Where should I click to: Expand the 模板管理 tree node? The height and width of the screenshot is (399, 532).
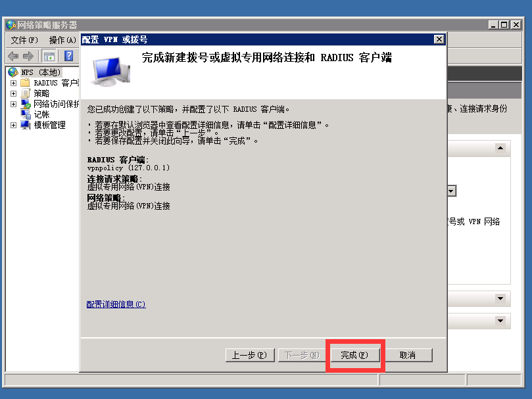point(13,125)
